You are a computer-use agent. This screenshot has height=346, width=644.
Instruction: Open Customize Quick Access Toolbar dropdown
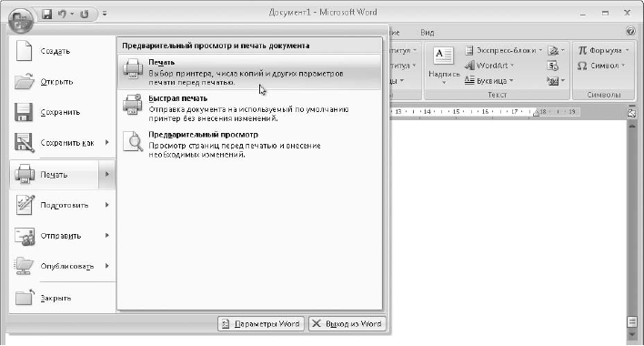[105, 14]
